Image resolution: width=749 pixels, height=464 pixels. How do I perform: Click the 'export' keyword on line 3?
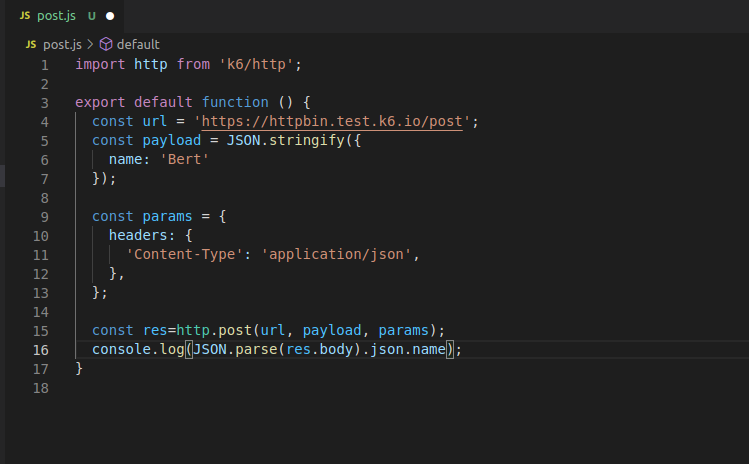pos(100,102)
